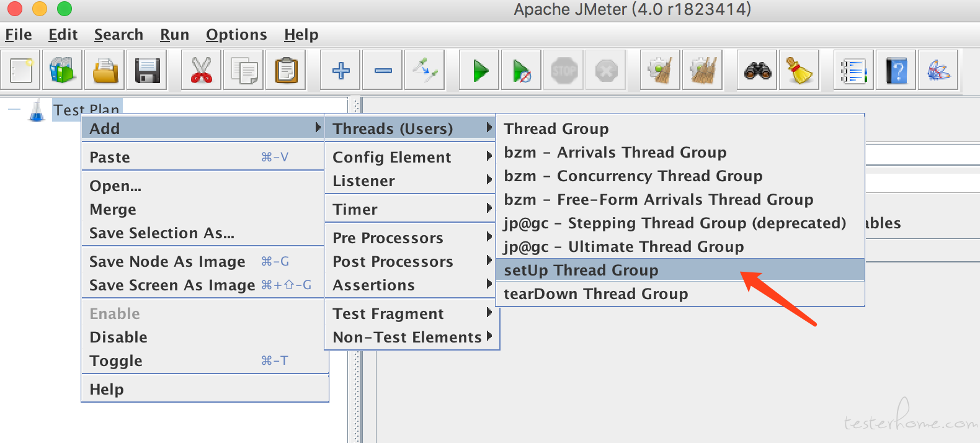This screenshot has height=443, width=980.
Task: Expand Config Element submenu
Action: 410,157
